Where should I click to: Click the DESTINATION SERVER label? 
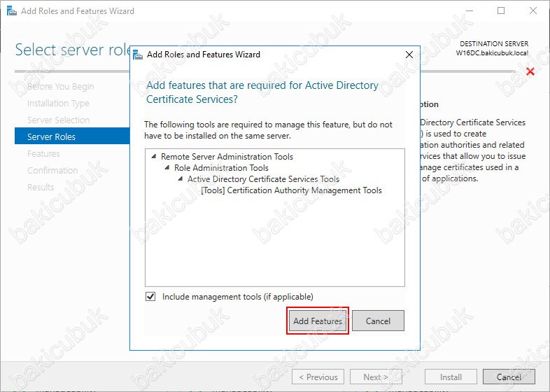(x=494, y=44)
